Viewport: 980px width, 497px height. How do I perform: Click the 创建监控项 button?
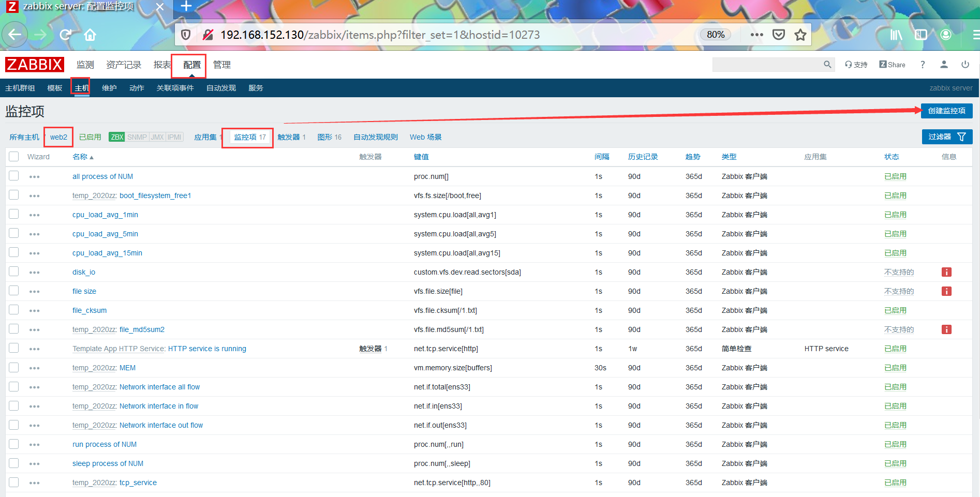pyautogui.click(x=947, y=111)
